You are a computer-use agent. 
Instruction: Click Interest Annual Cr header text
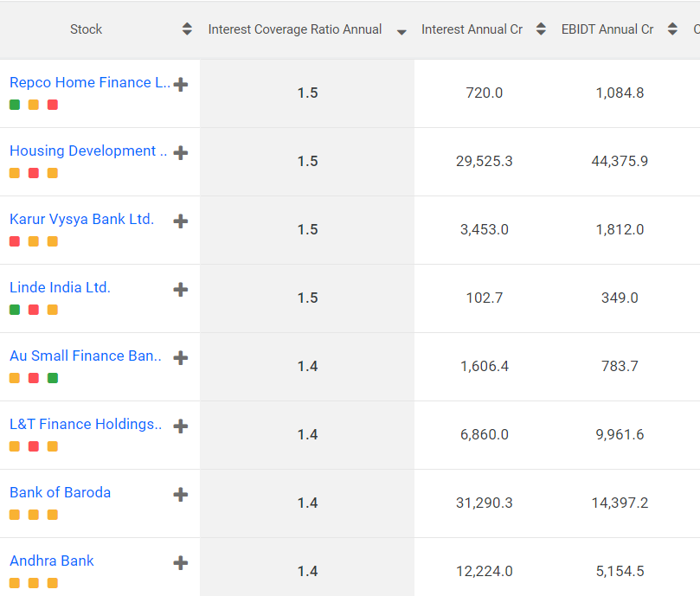(x=472, y=29)
